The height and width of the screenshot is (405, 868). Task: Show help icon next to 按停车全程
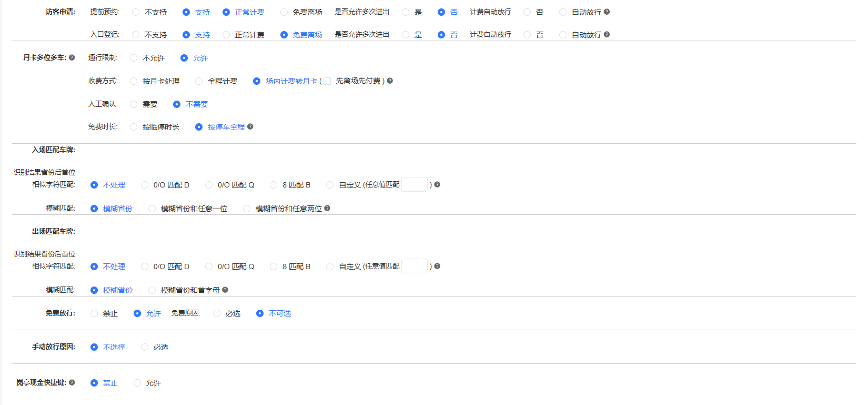click(250, 126)
